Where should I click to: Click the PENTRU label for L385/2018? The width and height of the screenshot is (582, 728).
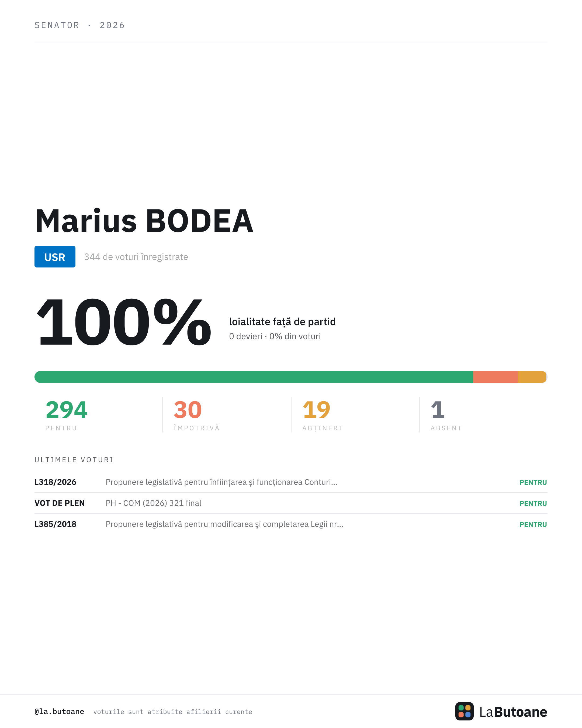click(x=533, y=524)
